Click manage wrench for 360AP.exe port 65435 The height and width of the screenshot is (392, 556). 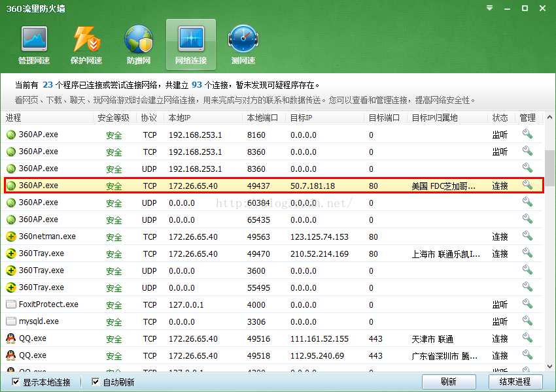(527, 220)
